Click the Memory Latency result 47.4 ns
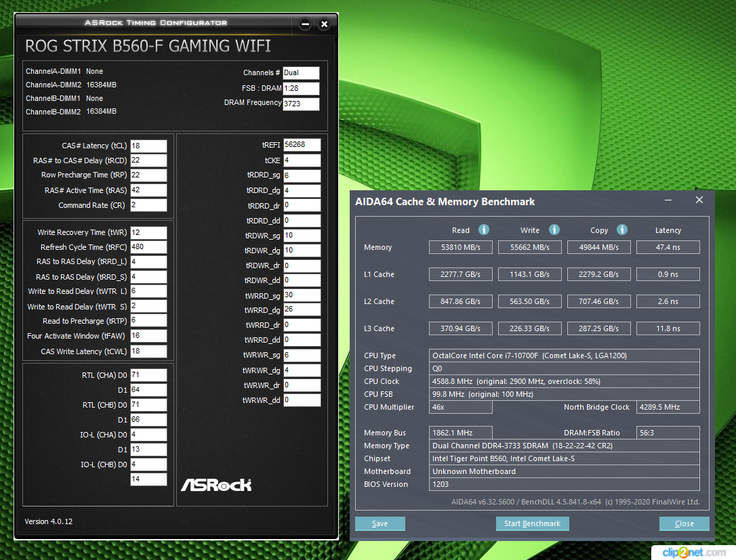The height and width of the screenshot is (560, 736). click(x=668, y=247)
